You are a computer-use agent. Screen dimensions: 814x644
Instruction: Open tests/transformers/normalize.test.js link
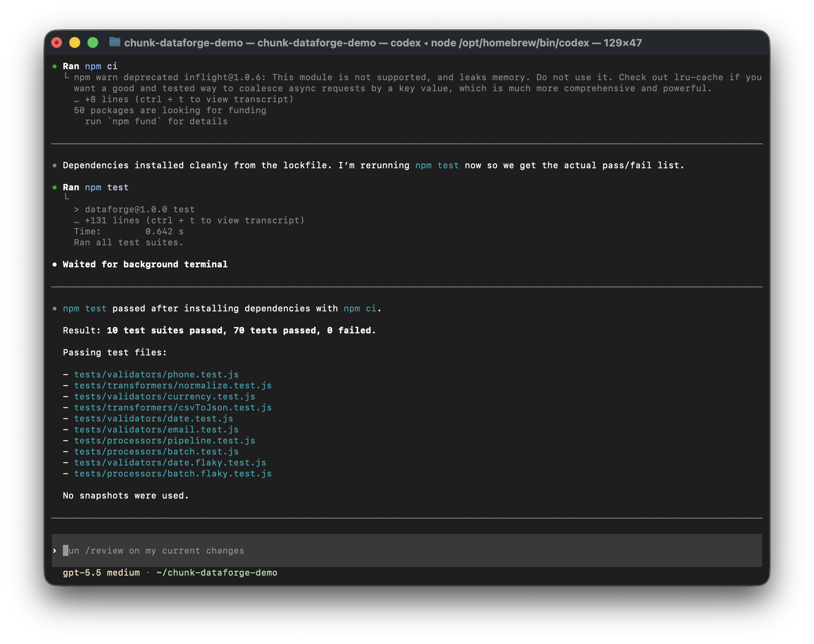[x=173, y=385]
